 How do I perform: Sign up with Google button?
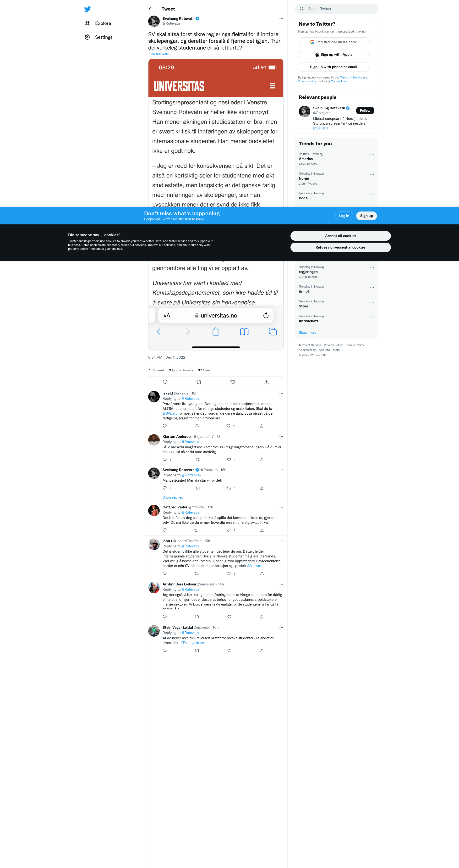pyautogui.click(x=333, y=42)
